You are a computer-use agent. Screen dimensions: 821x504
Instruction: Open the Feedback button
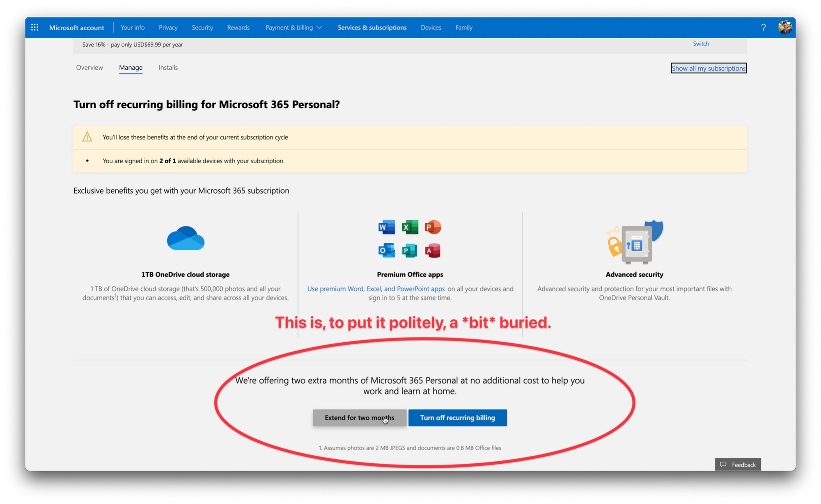click(738, 465)
